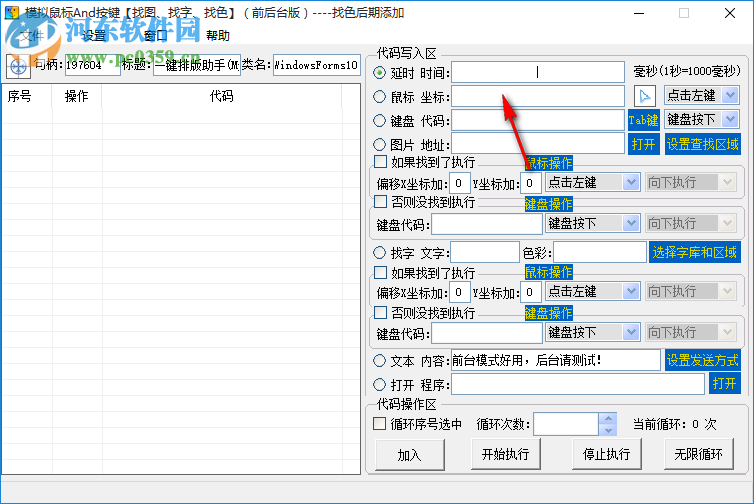The height and width of the screenshot is (504, 754).
Task: Click the 无限循环 button
Action: pyautogui.click(x=699, y=454)
